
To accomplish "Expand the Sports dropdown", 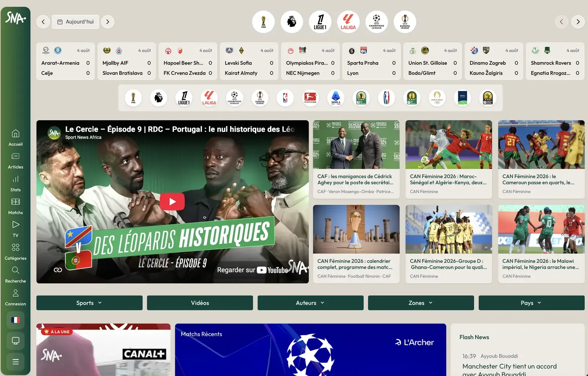I will click(x=89, y=303).
